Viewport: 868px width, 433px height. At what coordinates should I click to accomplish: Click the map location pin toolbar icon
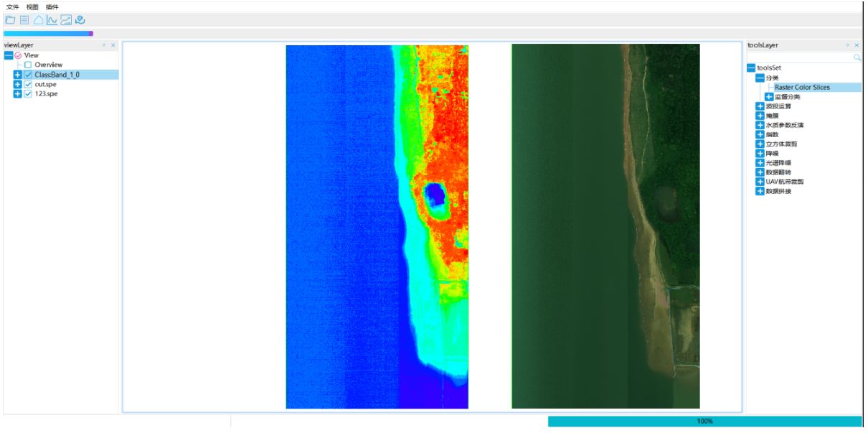pos(80,20)
